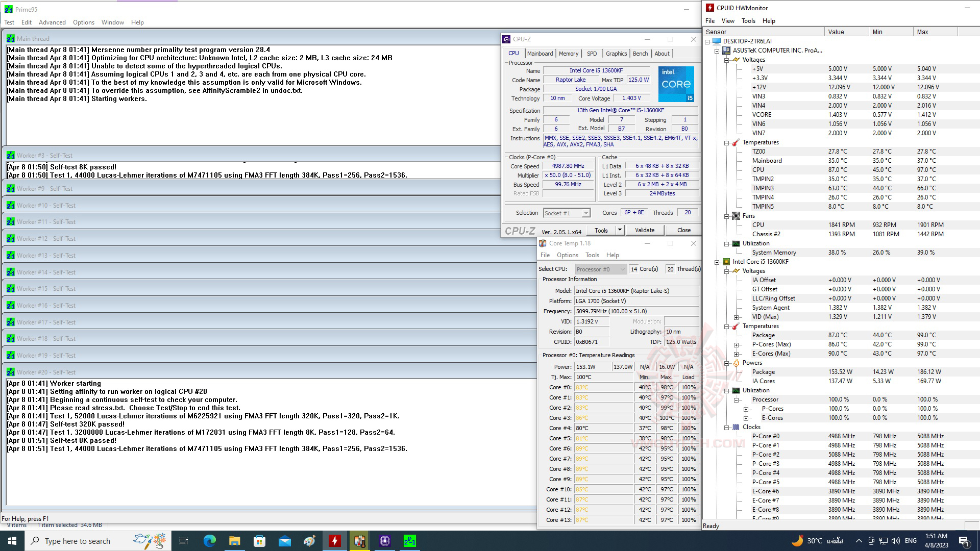Expand the P-Cores (Max) temperature node

coord(736,344)
